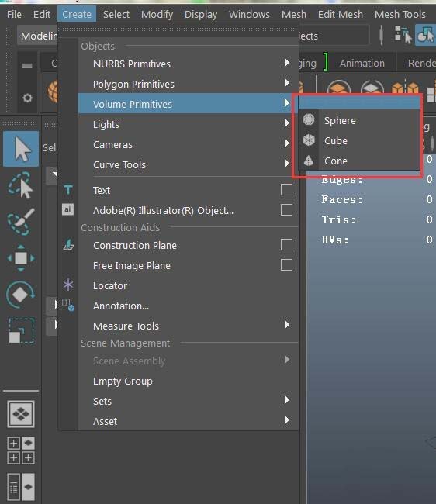Open Free Image Plane option box
436x504 pixels.
(x=286, y=265)
